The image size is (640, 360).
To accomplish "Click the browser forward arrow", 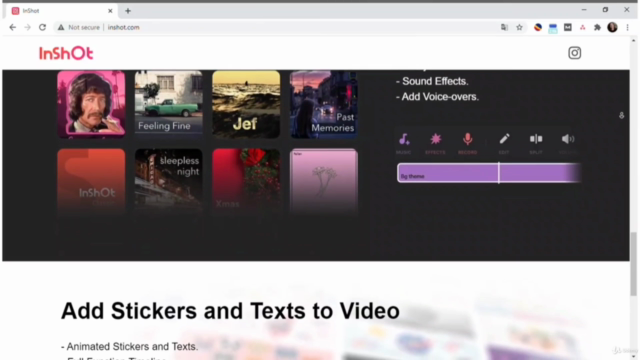I will point(27,27).
